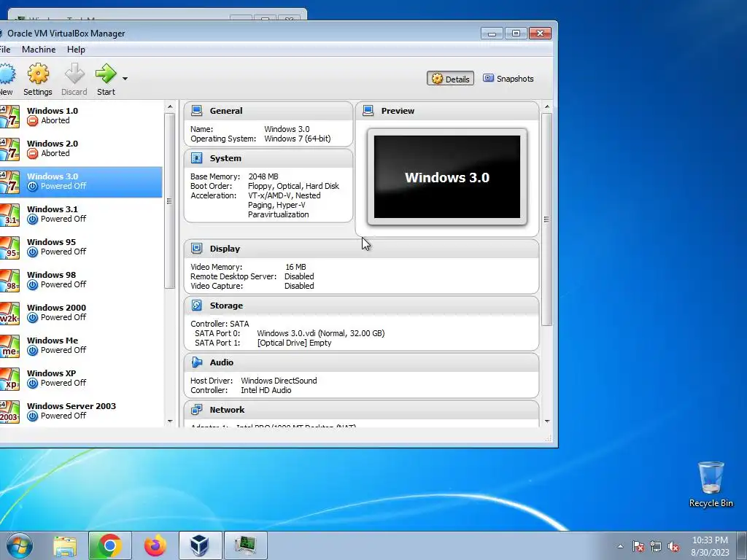Viewport: 747px width, 560px height.
Task: Open the Recycle Bin desktop icon
Action: pyautogui.click(x=711, y=484)
